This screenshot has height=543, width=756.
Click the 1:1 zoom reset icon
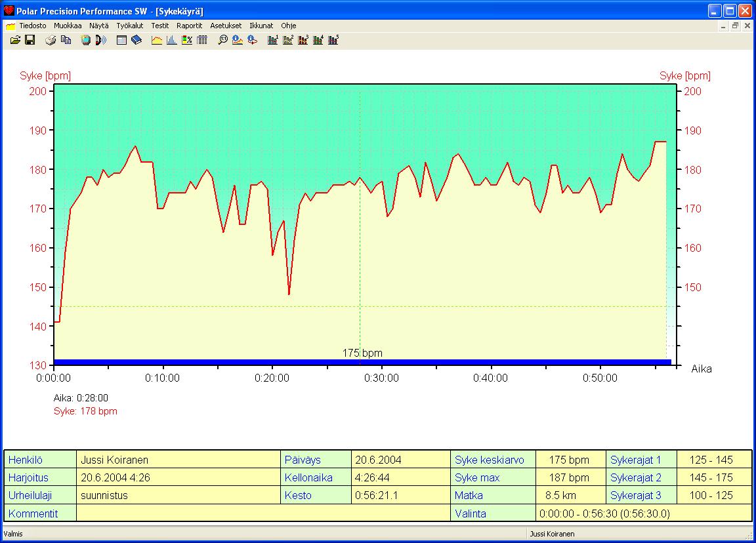click(x=222, y=40)
